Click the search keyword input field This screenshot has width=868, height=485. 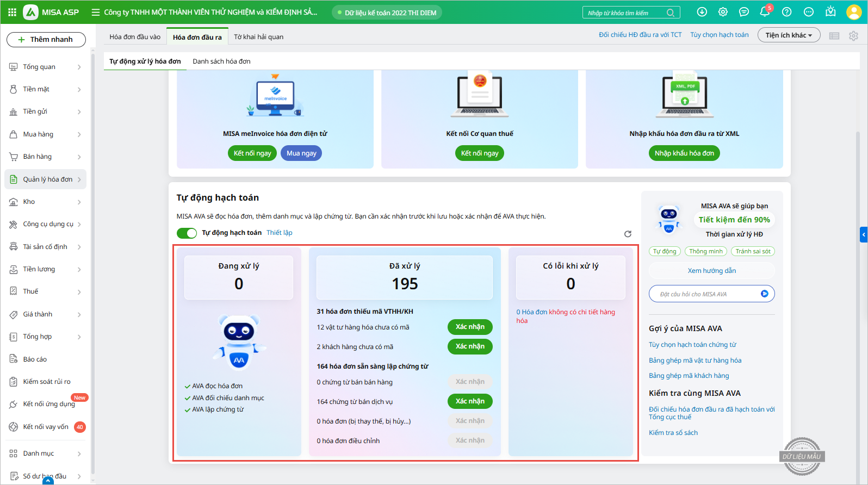pyautogui.click(x=625, y=13)
